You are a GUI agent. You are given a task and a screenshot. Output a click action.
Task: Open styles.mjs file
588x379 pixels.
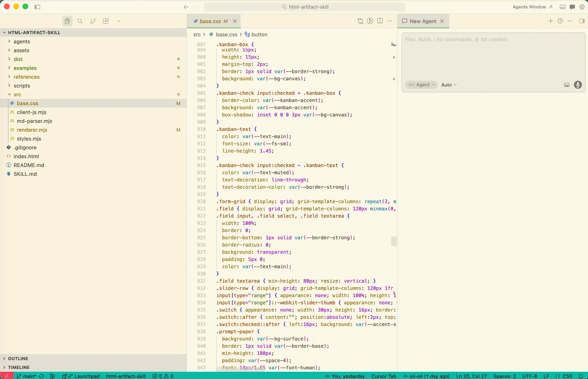[93, 138]
